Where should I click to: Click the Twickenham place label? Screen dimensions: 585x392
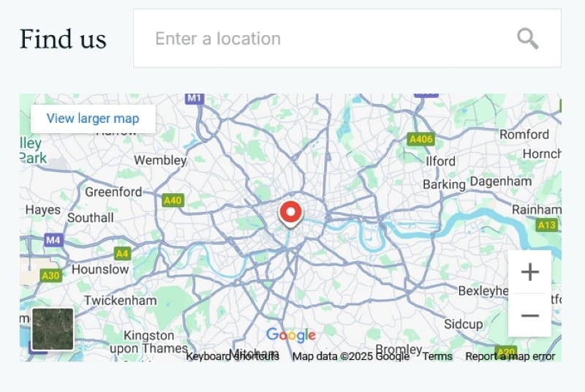120,301
